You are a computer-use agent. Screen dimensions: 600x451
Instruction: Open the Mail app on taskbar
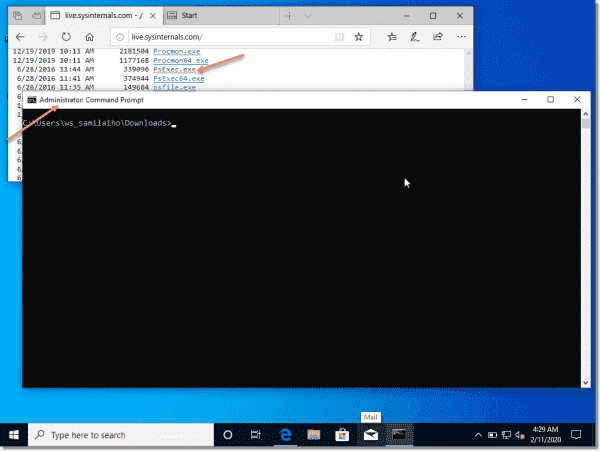pos(370,435)
